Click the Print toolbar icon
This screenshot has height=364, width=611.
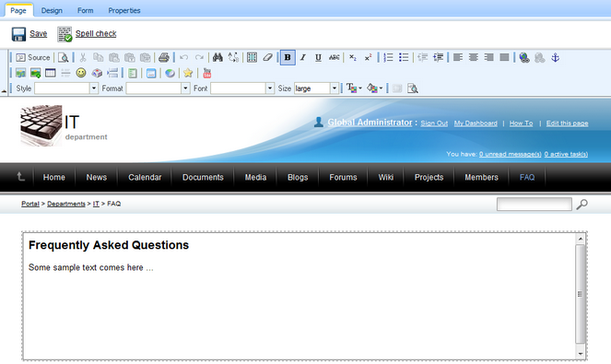click(164, 58)
